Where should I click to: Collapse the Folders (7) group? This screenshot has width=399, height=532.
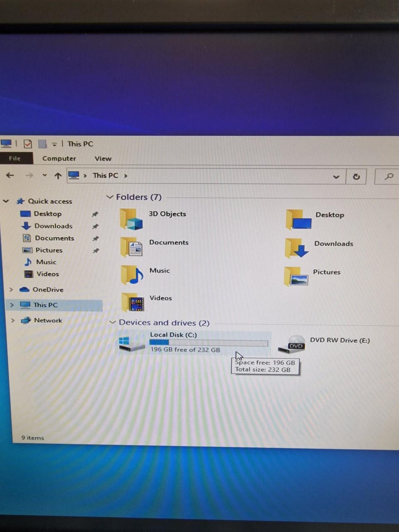tap(110, 197)
